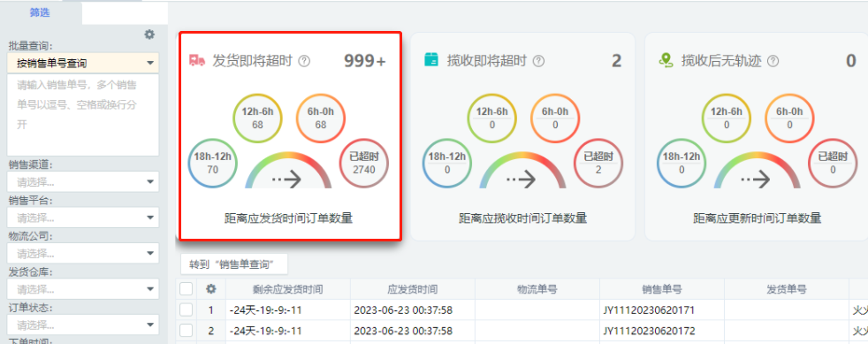Viewport: 868px width, 344px height.
Task: Click help icon beside 揽收即将超时
Action: point(538,61)
